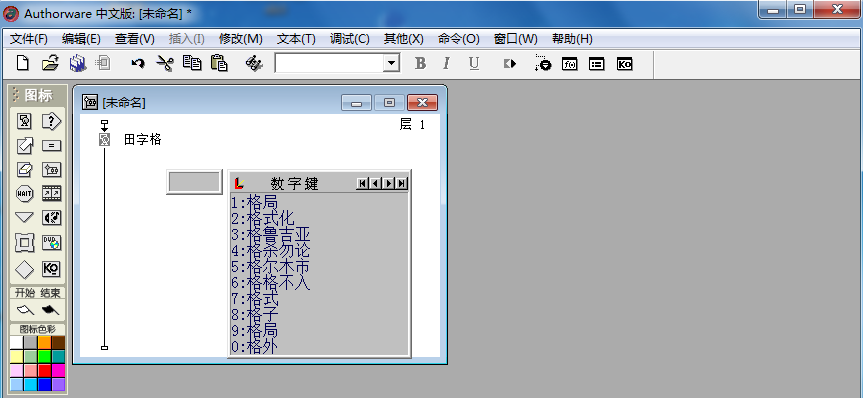The width and height of the screenshot is (863, 398).
Task: Click the Find toolbar icon
Action: 254,63
